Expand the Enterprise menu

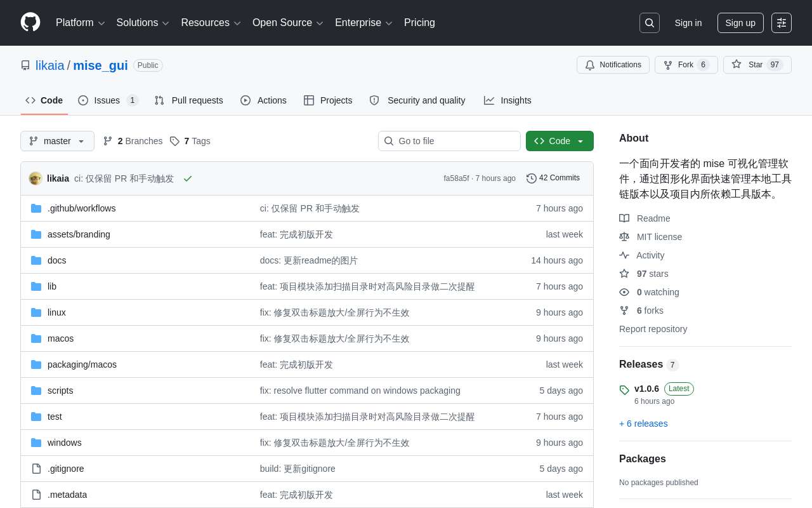(363, 23)
